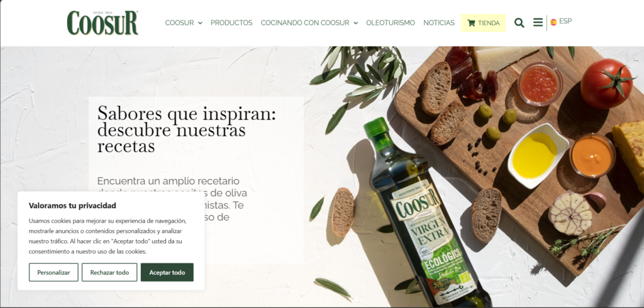The width and height of the screenshot is (644, 308).
Task: Click the shopping cart icon in Tienda
Action: [471, 23]
